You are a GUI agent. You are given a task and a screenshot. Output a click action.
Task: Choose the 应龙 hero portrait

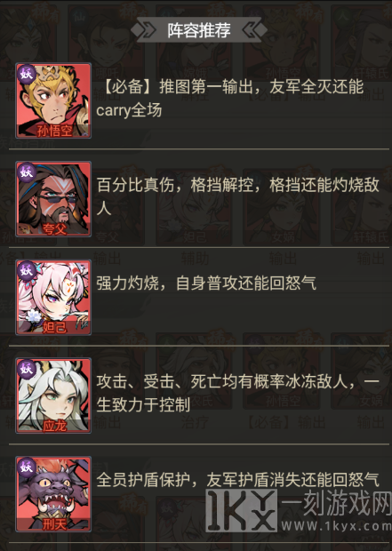point(53,395)
